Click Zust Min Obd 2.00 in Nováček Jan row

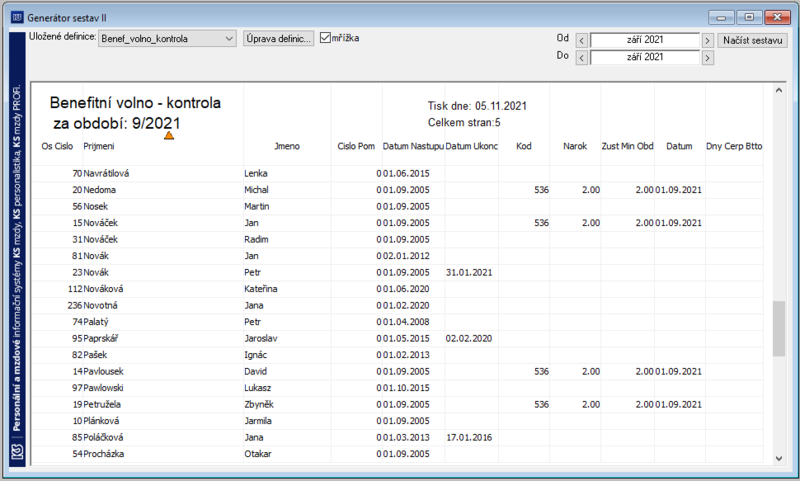pyautogui.click(x=644, y=223)
